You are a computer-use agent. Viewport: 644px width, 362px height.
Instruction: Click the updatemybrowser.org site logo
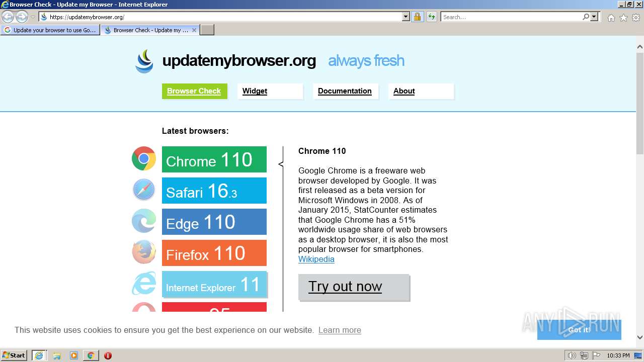pos(144,61)
